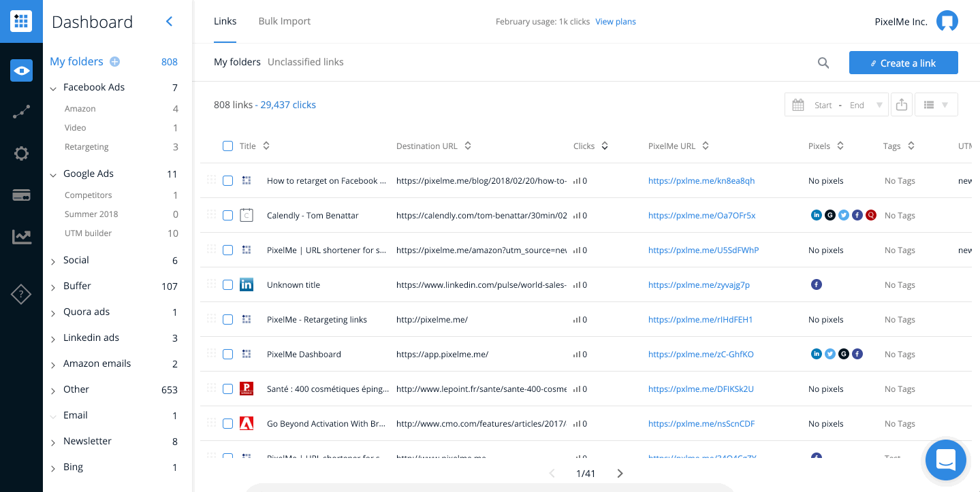Click the calendar favicon on Calendly row
The height and width of the screenshot is (492, 980).
click(247, 215)
